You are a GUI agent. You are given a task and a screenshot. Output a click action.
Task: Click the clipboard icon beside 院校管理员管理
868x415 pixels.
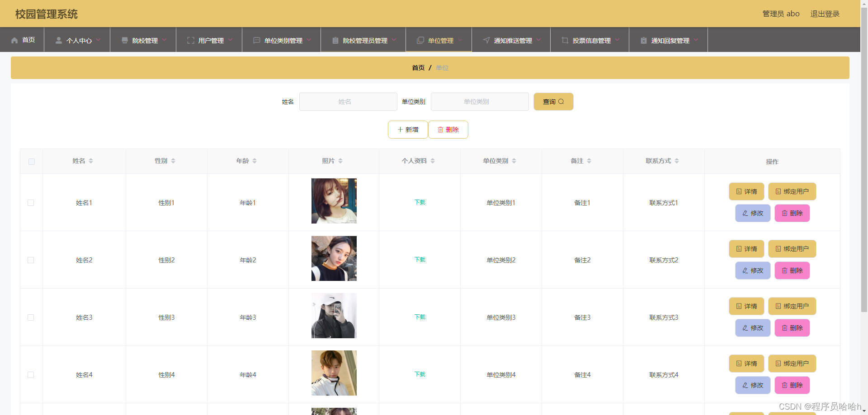(x=335, y=40)
